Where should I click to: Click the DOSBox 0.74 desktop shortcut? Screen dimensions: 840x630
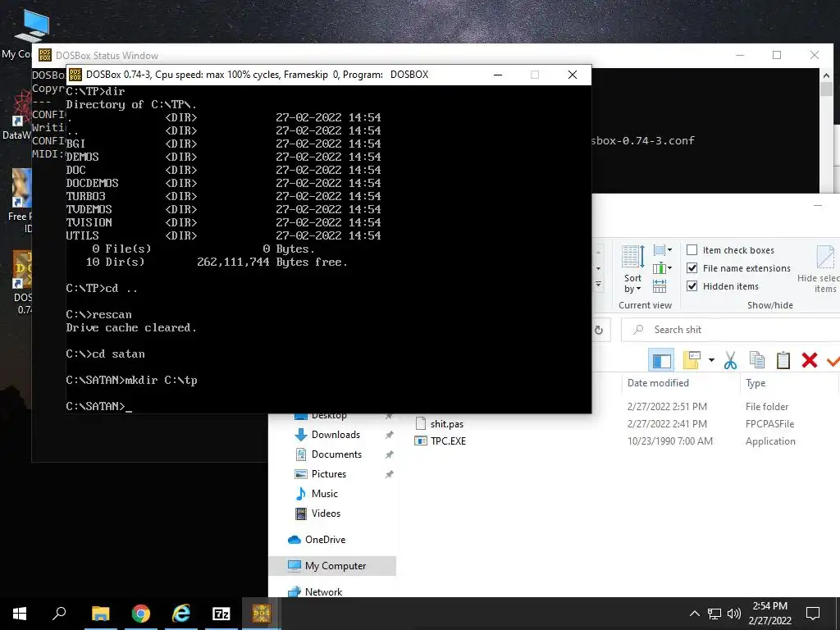click(21, 282)
